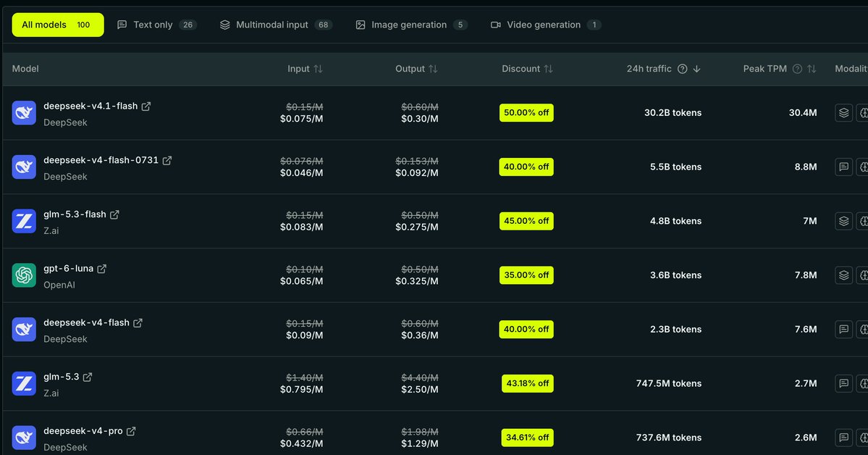Click the Image generation picture icon

tap(361, 25)
